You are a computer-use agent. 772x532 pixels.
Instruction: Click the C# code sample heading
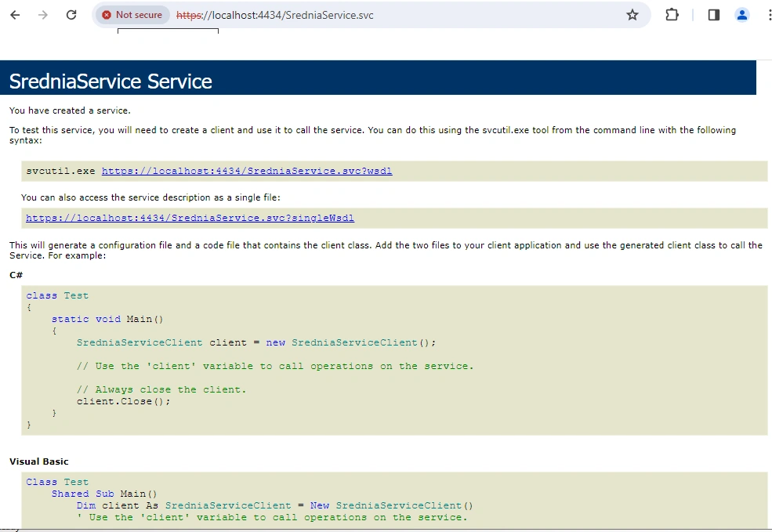[x=16, y=275]
